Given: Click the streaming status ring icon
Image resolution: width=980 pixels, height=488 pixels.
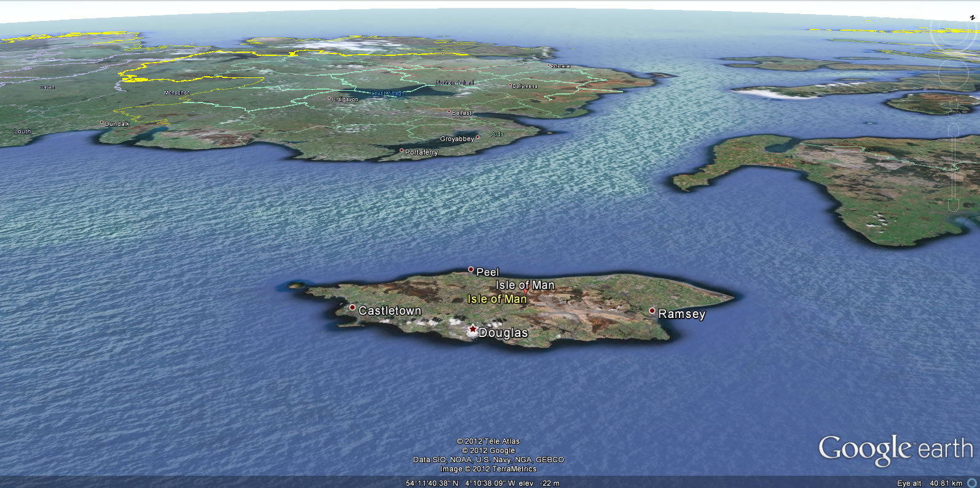Looking at the screenshot, I should [972, 483].
